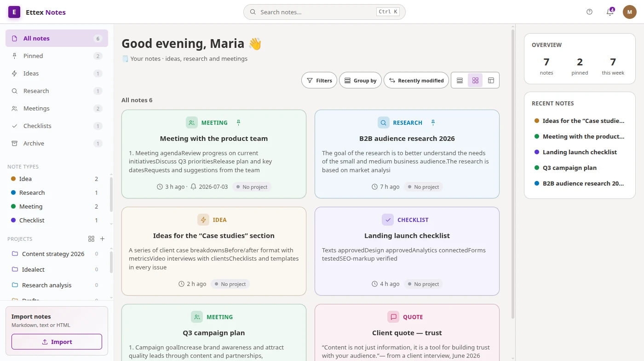Switch to split panel view layout
The image size is (644, 361).
(491, 80)
